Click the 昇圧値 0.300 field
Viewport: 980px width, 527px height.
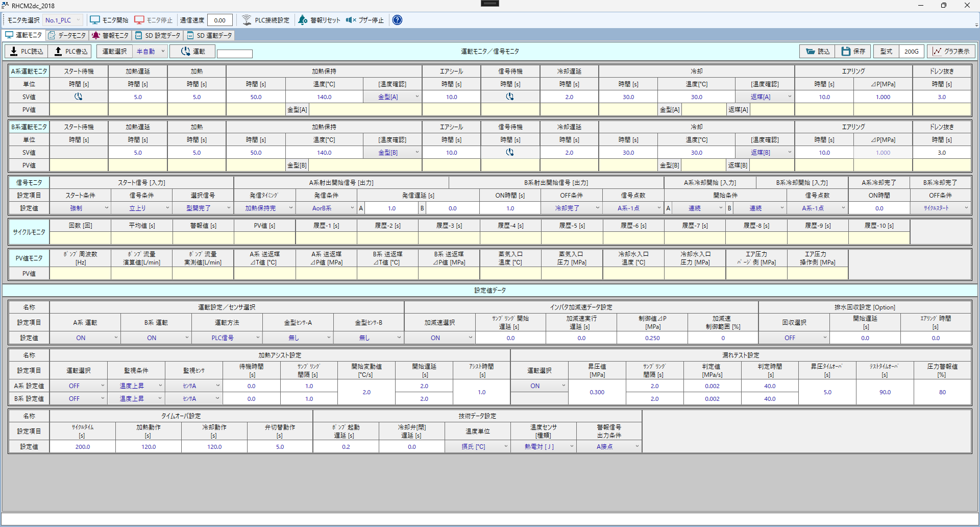point(597,392)
